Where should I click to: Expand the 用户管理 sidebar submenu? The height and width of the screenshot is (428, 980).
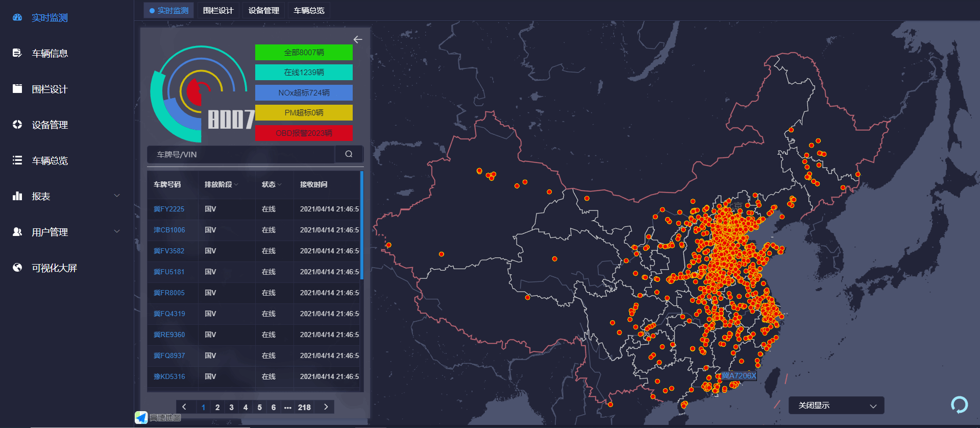(x=117, y=232)
